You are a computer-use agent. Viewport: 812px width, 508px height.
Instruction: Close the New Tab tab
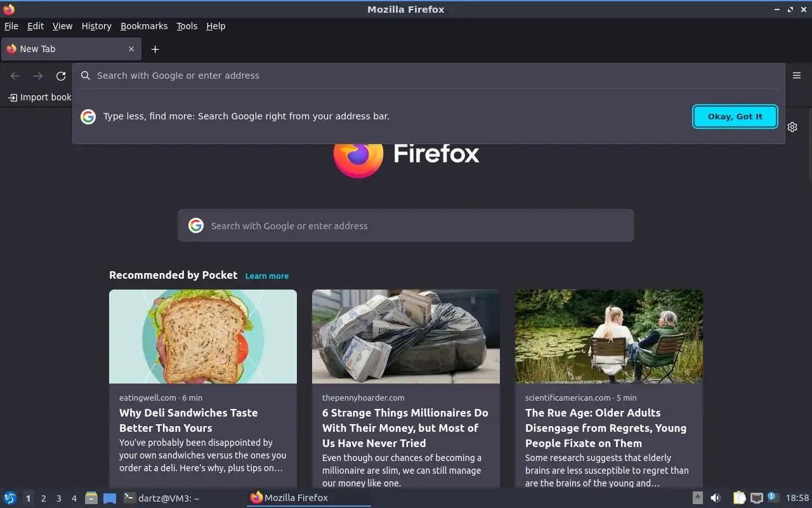131,49
